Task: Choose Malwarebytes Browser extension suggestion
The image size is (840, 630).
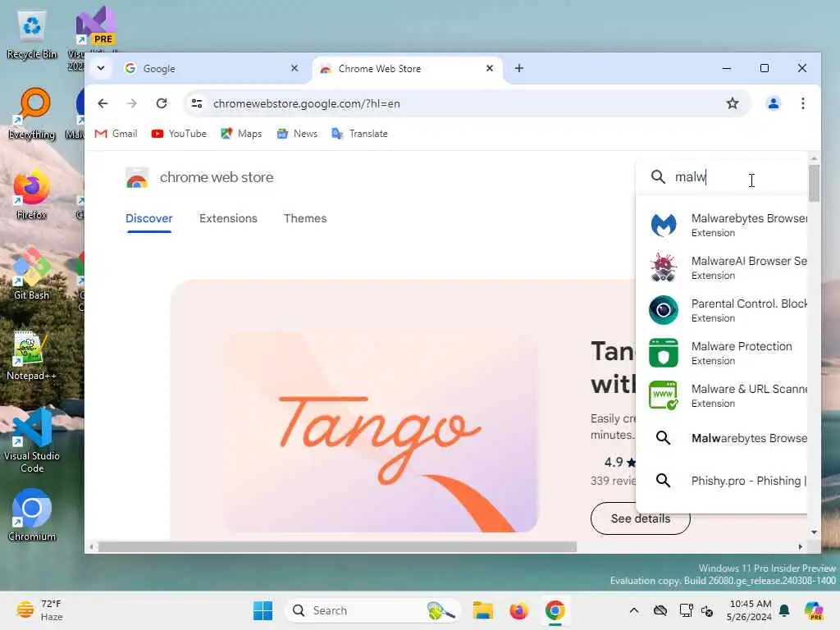Action: 722,225
